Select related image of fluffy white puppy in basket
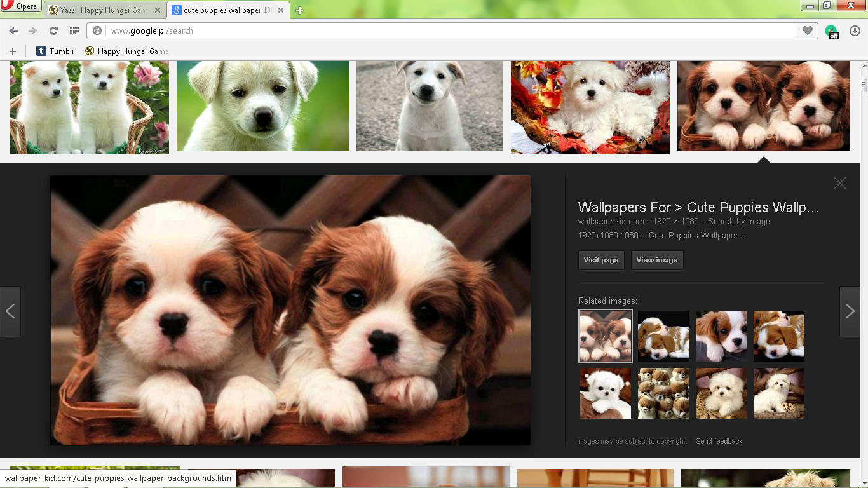The image size is (868, 488). (721, 393)
